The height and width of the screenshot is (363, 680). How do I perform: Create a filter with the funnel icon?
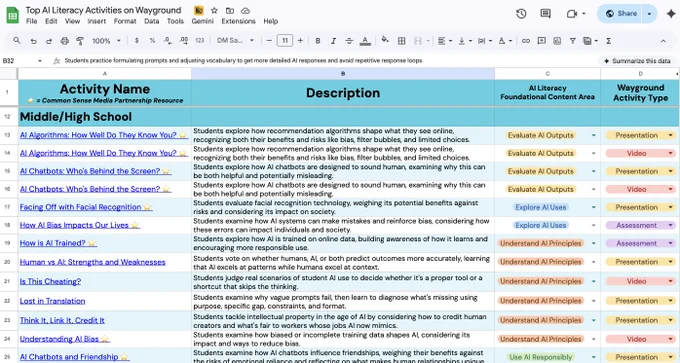pos(572,41)
